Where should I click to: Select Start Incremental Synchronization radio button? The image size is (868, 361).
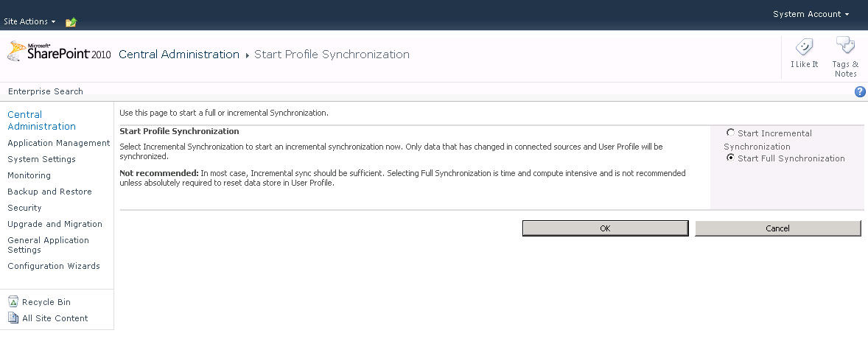coord(731,133)
